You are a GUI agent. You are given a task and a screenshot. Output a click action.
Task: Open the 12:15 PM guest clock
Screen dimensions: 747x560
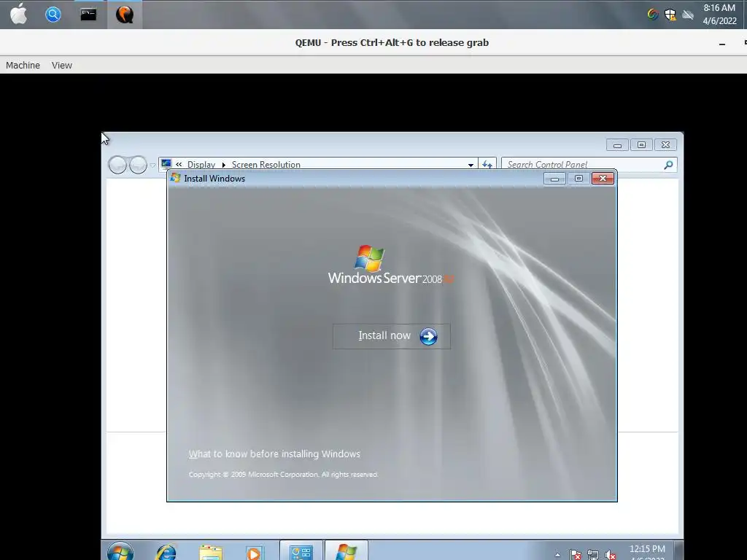pos(647,551)
